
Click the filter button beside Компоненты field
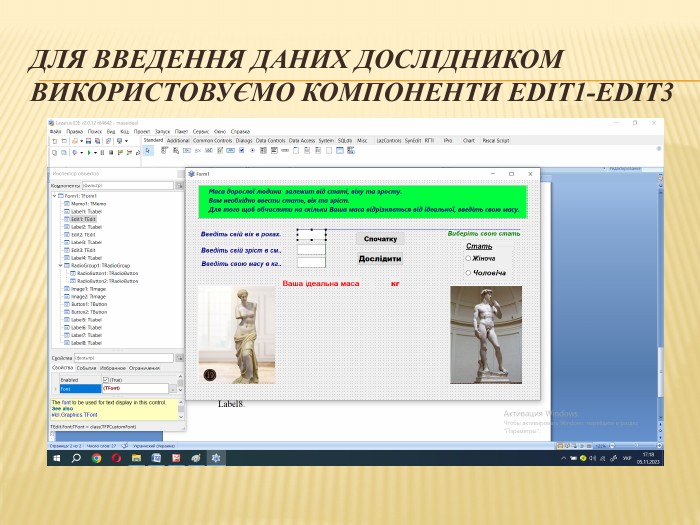(179, 185)
